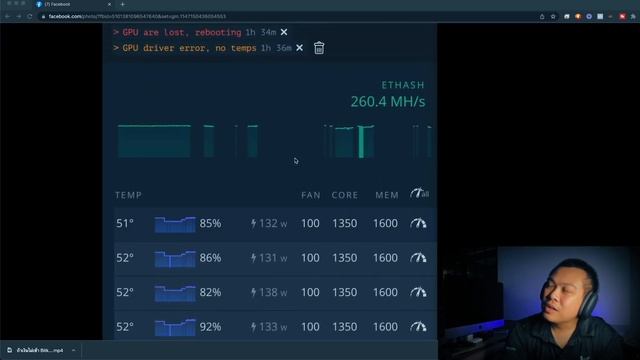Click the share icon in the address bar
Image resolution: width=640 pixels, height=360 pixels.
click(x=542, y=16)
